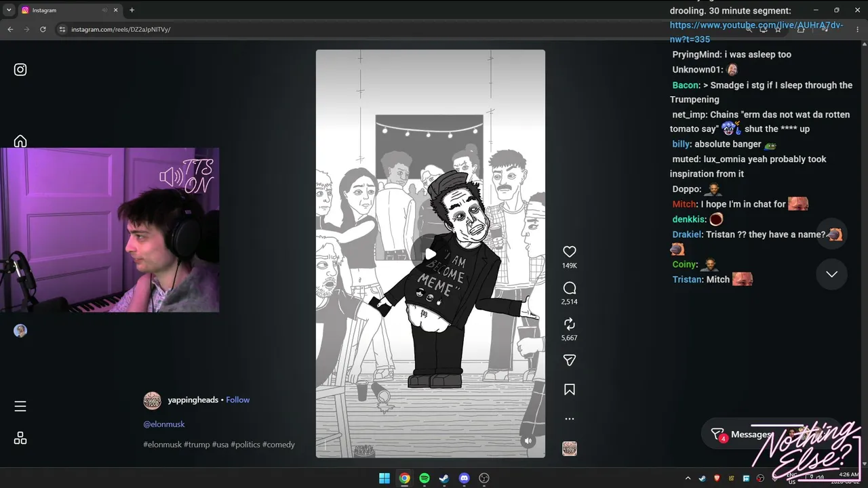Go to the previous reel with up arrow
The image size is (868, 488).
click(832, 235)
